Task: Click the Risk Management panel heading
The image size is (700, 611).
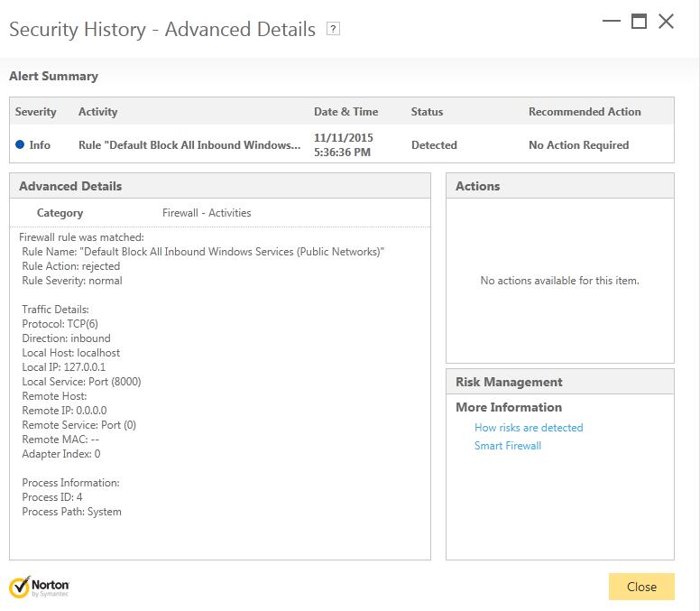Action: [x=509, y=382]
